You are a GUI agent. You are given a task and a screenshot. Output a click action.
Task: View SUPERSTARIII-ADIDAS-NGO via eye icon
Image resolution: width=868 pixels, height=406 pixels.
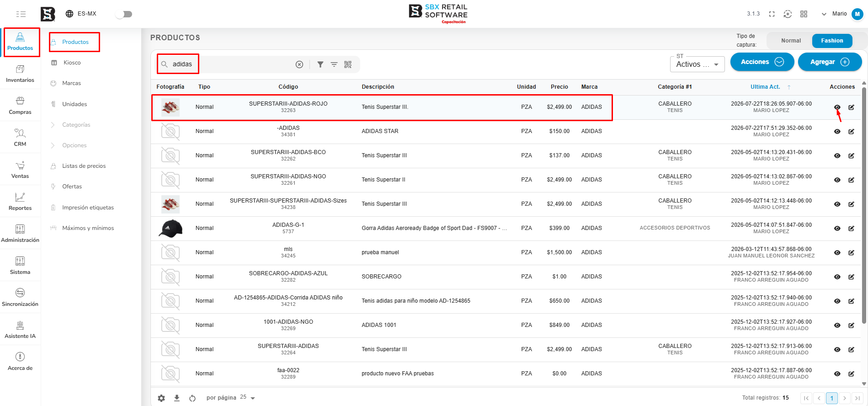tap(837, 180)
